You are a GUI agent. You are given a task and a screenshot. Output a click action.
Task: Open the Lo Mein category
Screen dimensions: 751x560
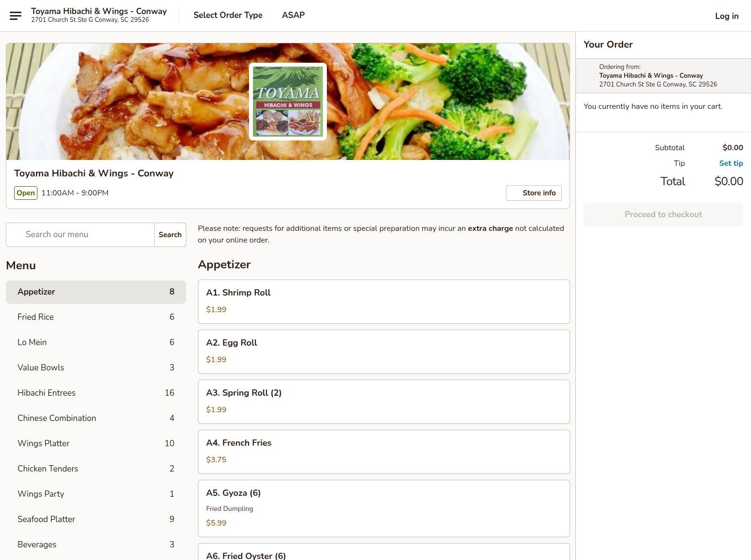[96, 343]
